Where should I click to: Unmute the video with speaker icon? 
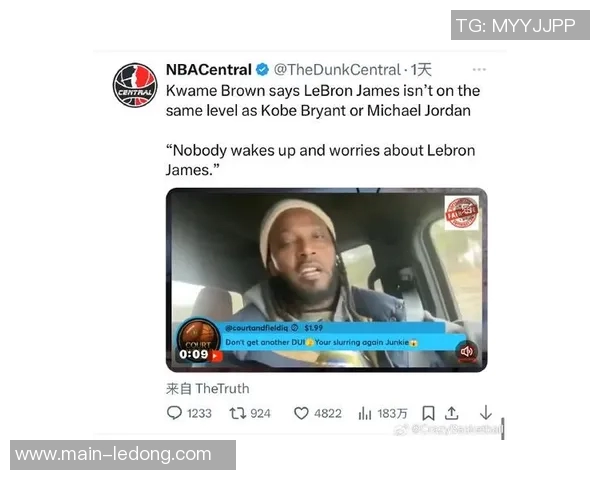coord(466,351)
